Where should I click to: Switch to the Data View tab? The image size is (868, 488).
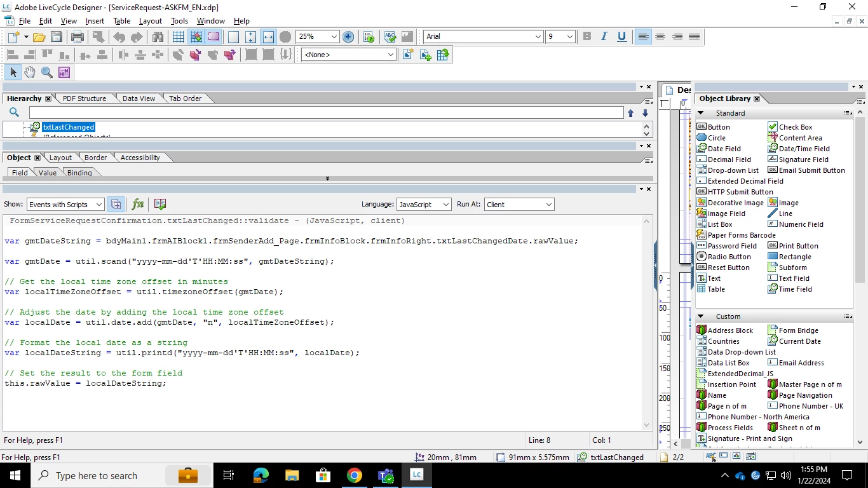pyautogui.click(x=139, y=98)
